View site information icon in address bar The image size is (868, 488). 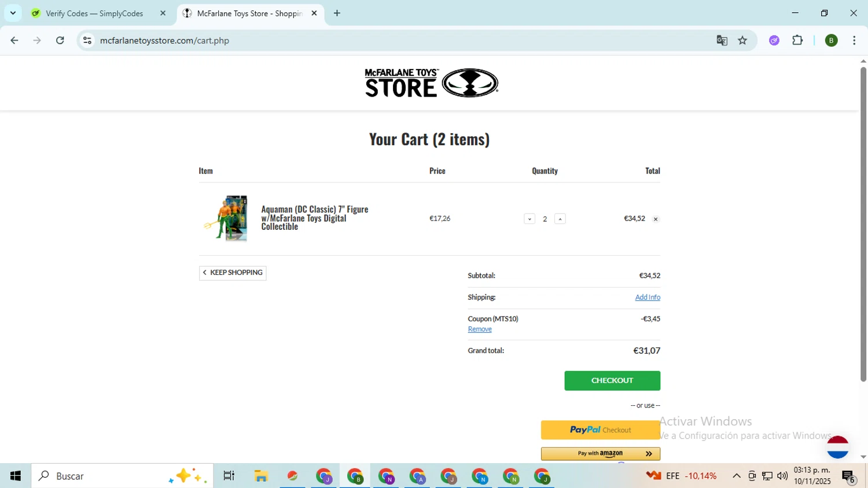[x=87, y=41]
